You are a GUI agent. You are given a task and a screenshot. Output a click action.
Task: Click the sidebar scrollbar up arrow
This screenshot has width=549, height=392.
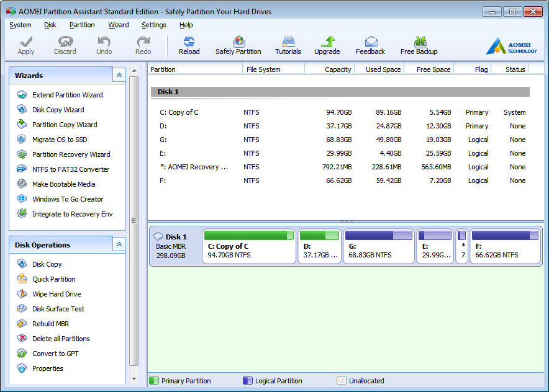tap(134, 71)
